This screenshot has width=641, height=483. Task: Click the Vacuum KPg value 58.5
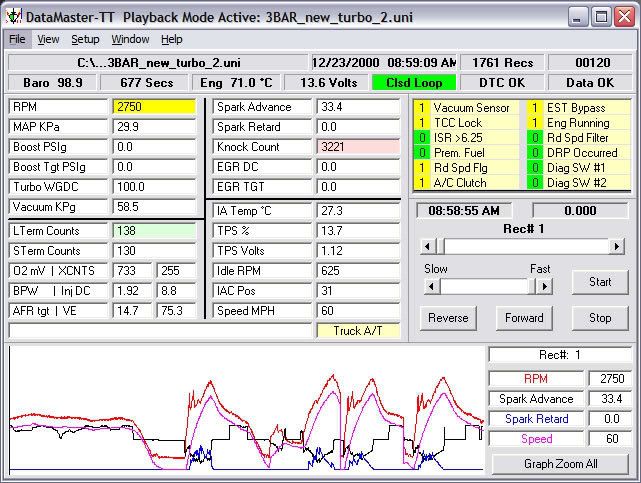154,207
